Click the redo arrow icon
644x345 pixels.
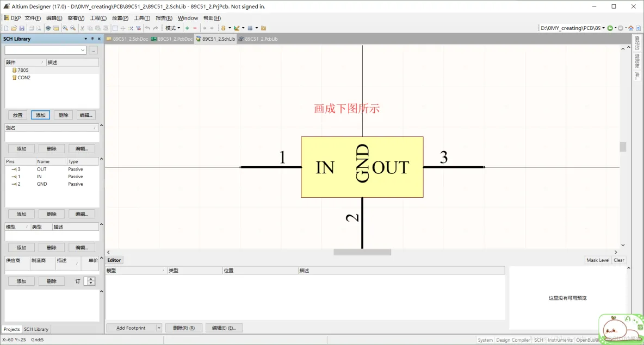(x=155, y=28)
